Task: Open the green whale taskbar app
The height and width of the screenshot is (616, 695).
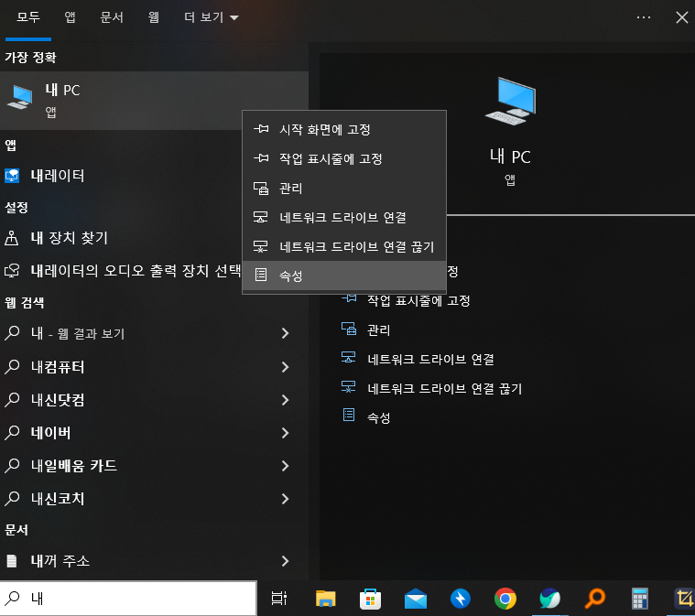Action: (550, 599)
